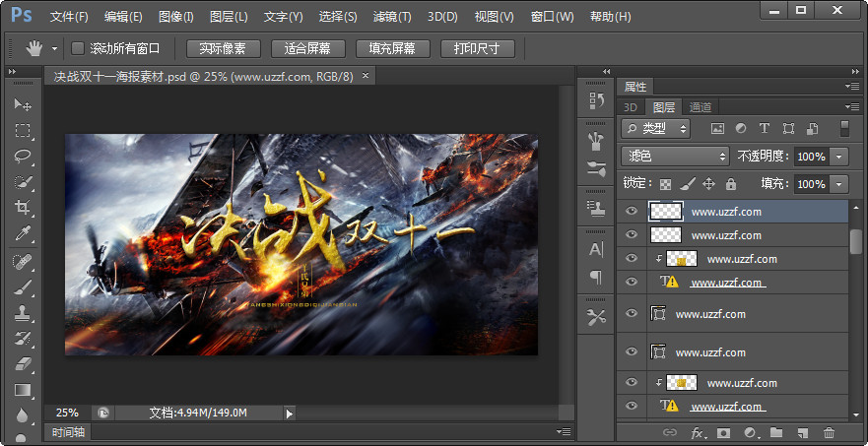Filter layers by adjustment layers icon
868x446 pixels.
741,128
